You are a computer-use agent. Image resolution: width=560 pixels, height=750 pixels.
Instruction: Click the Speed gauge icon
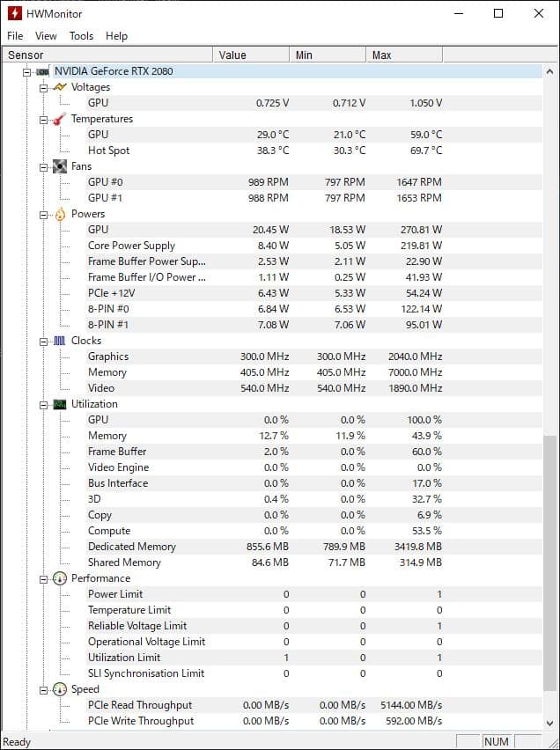coord(59,689)
